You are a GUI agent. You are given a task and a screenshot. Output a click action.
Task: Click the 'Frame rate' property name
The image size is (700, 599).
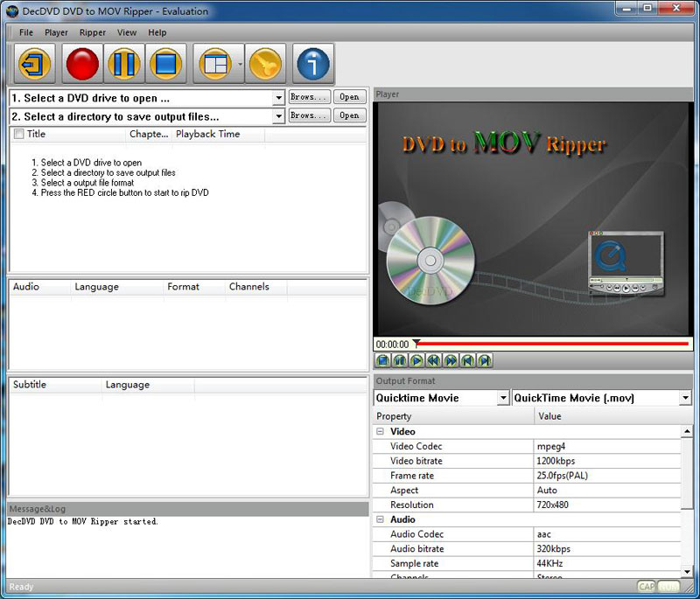tap(412, 476)
